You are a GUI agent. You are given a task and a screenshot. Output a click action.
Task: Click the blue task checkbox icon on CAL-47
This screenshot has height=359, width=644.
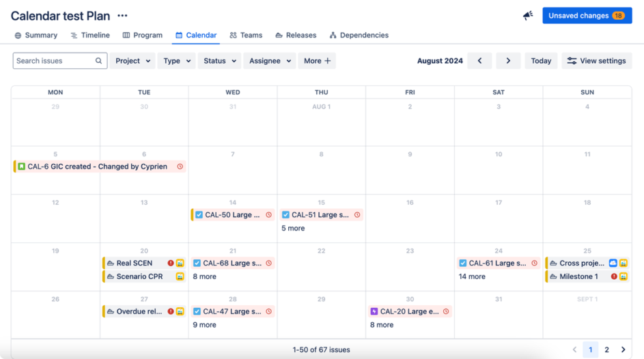(197, 311)
